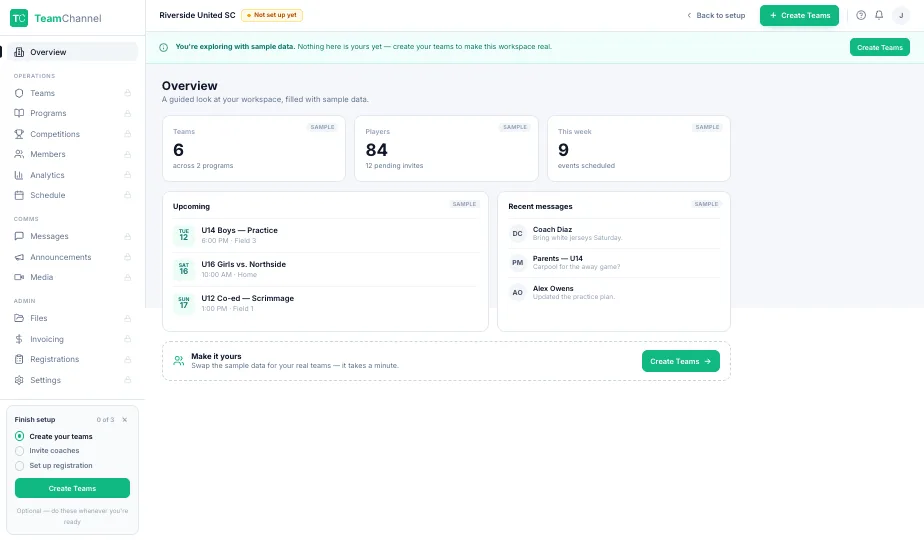The image size is (924, 540).
Task: Open Coach Diaz's message
Action: pos(614,233)
